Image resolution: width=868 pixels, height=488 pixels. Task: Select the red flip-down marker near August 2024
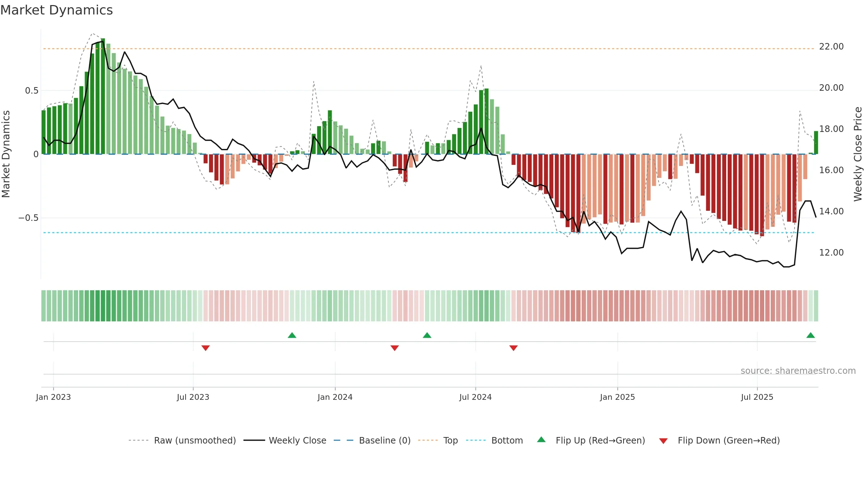(x=514, y=348)
